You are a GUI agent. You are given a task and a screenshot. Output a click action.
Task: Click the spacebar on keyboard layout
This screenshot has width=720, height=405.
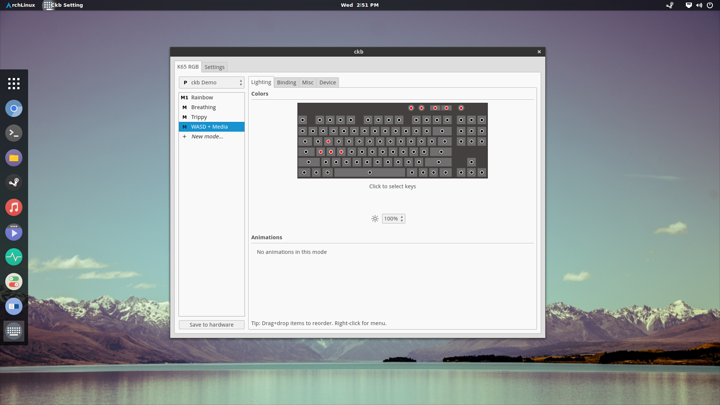tap(369, 172)
